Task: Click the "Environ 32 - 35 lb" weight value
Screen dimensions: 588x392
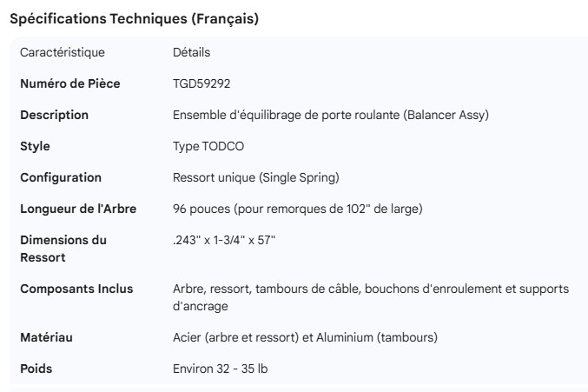Action: pyautogui.click(x=220, y=369)
